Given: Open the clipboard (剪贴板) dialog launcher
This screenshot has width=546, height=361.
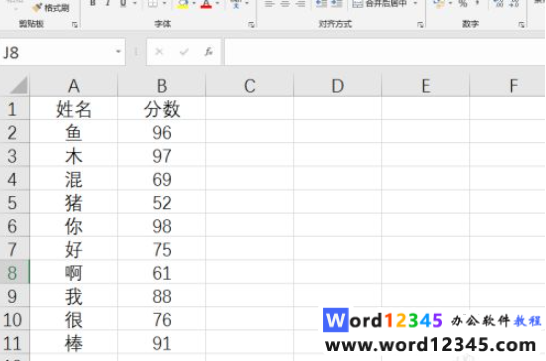Looking at the screenshot, I should tap(75, 24).
